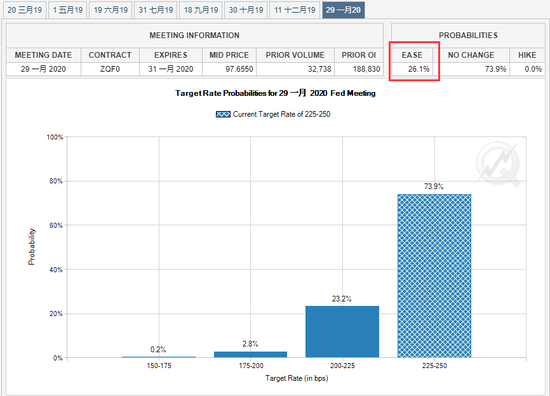Click the HIKE column header

pyautogui.click(x=527, y=55)
